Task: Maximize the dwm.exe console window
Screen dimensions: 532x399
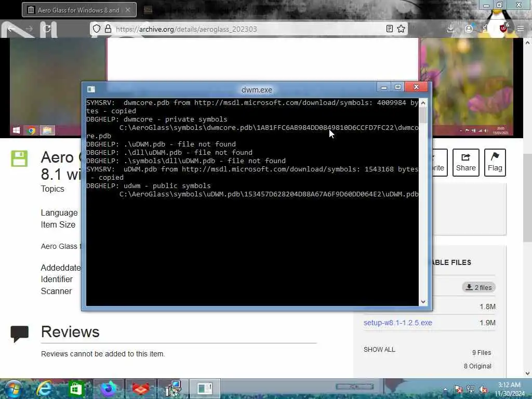Action: coord(398,87)
